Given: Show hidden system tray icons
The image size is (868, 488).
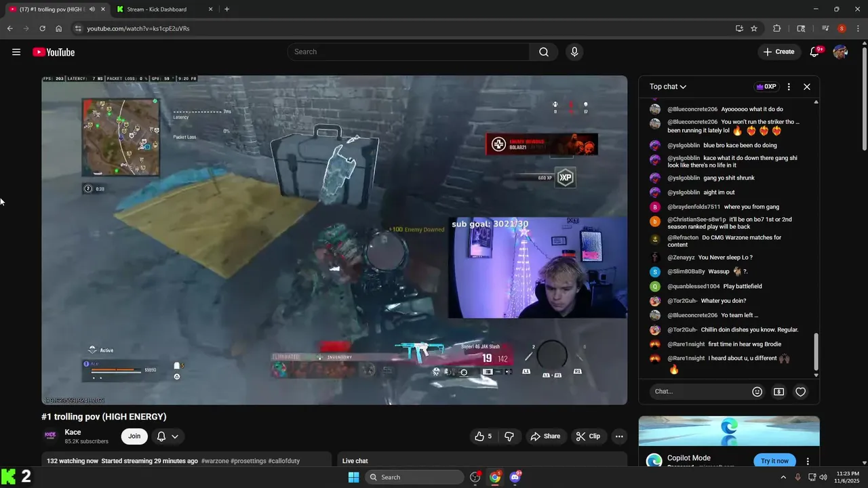Looking at the screenshot, I should coord(783,477).
